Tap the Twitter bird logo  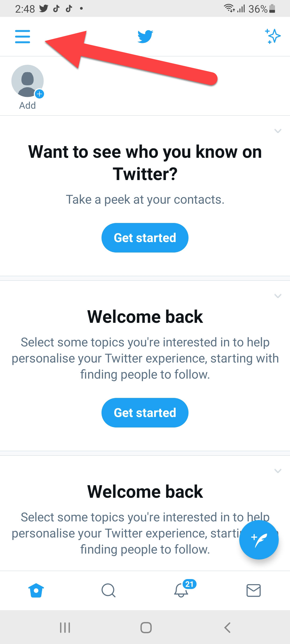click(145, 36)
